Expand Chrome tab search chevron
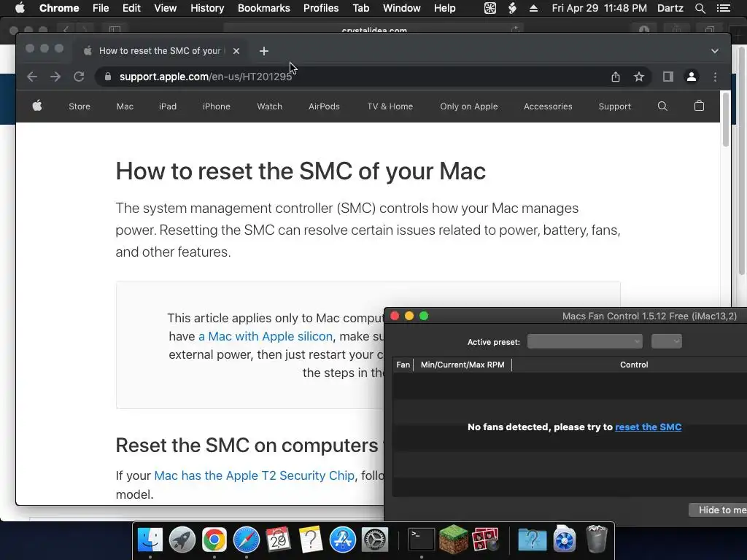This screenshot has height=560, width=747. pyautogui.click(x=715, y=51)
